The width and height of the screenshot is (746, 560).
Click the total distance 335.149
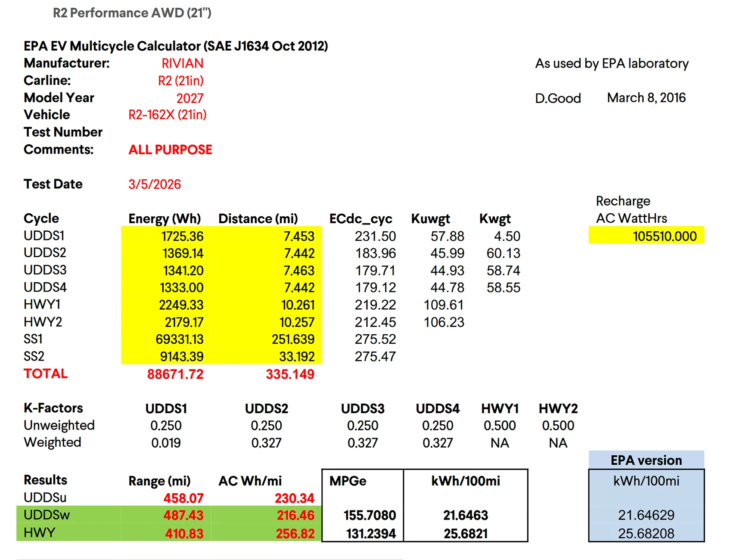[x=290, y=374]
